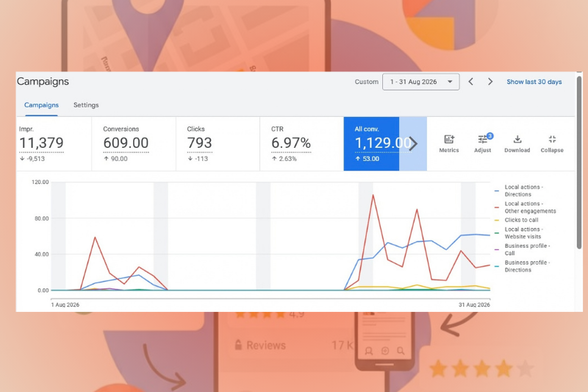Collapse the chart panel
This screenshot has width=588, height=392.
552,143
